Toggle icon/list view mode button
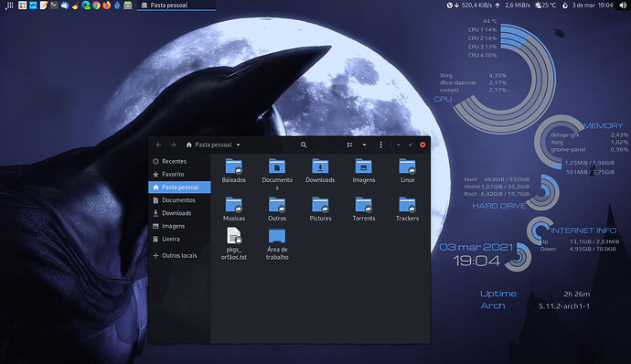631x364 pixels. 349,145
